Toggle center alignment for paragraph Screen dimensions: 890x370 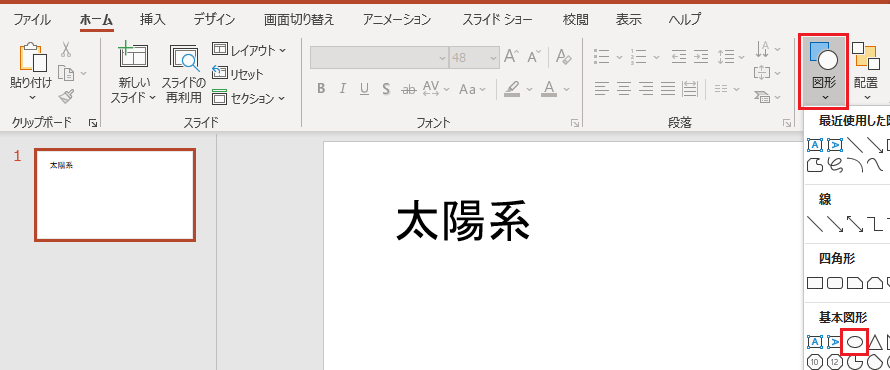[624, 89]
